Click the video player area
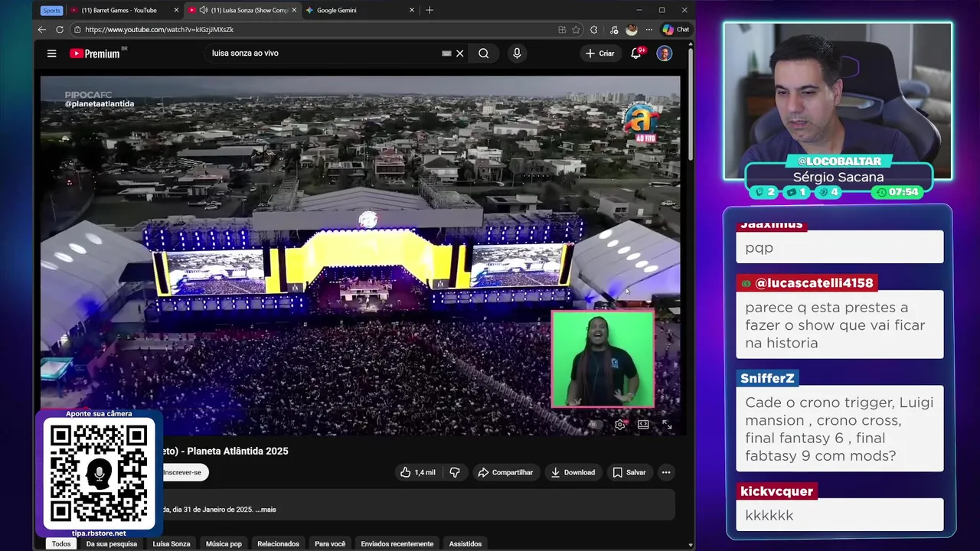The width and height of the screenshot is (980, 551). click(360, 255)
